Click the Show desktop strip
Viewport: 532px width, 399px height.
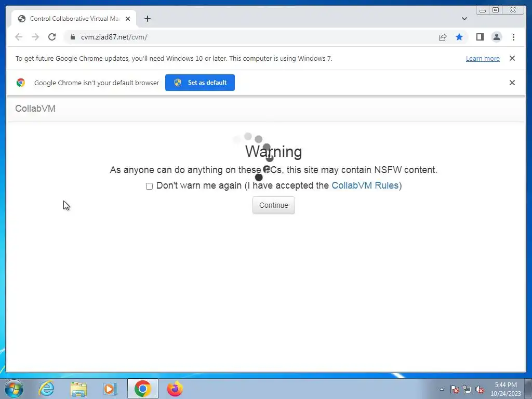528,389
